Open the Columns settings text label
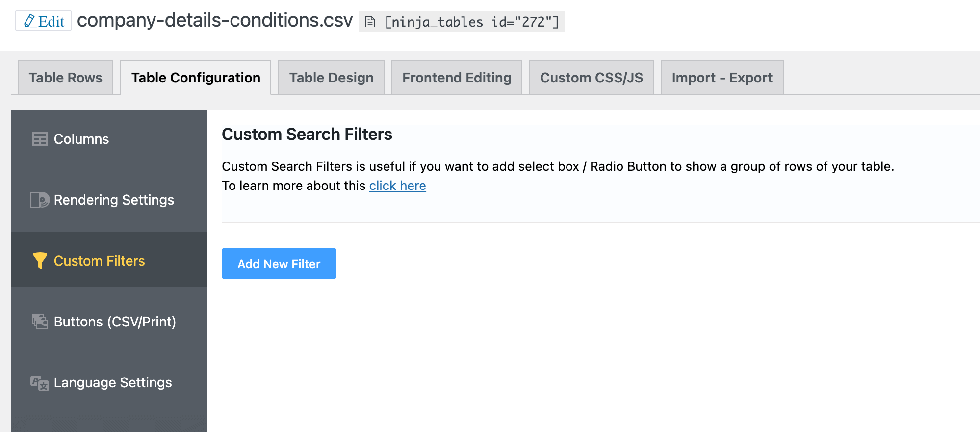Image resolution: width=980 pixels, height=432 pixels. click(x=81, y=139)
